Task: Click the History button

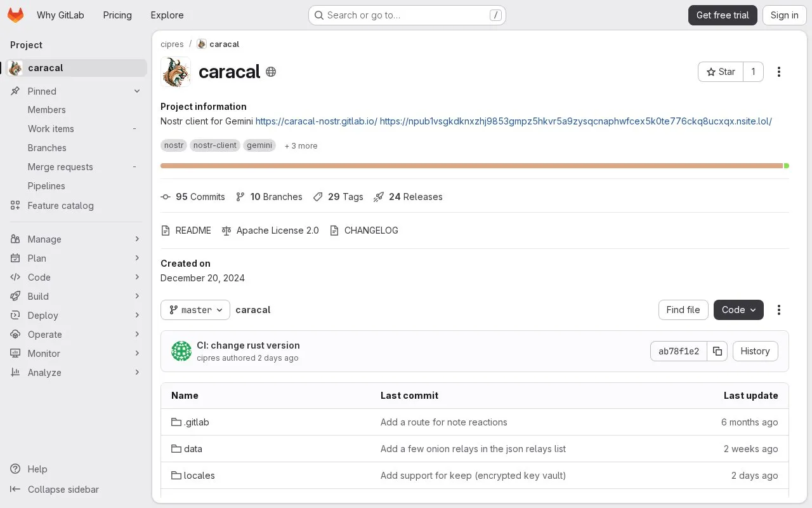Action: pyautogui.click(x=755, y=351)
